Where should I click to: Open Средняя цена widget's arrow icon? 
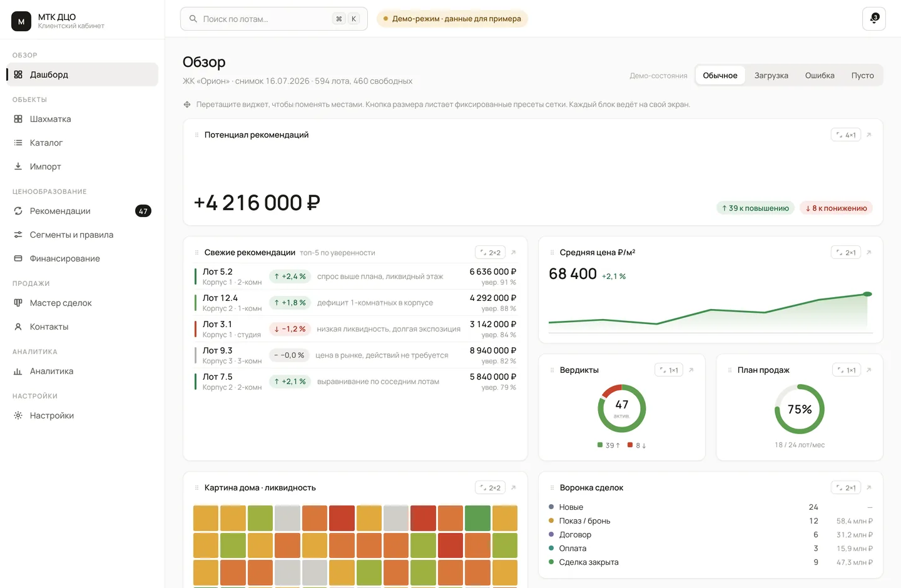pos(868,253)
